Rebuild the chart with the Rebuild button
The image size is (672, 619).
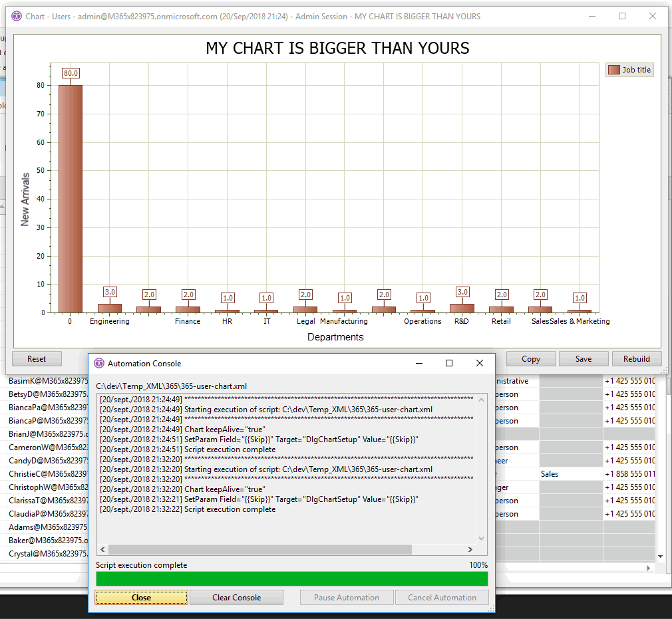click(636, 359)
